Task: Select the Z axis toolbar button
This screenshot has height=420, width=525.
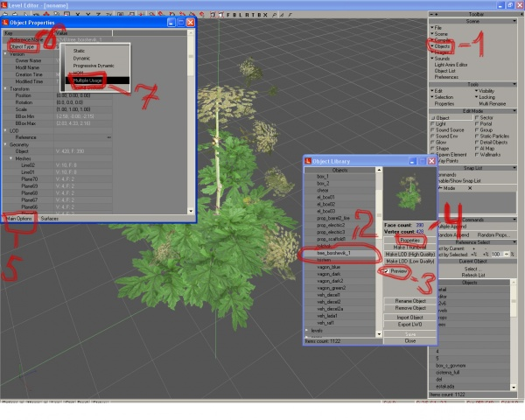Action: pyautogui.click(x=98, y=15)
